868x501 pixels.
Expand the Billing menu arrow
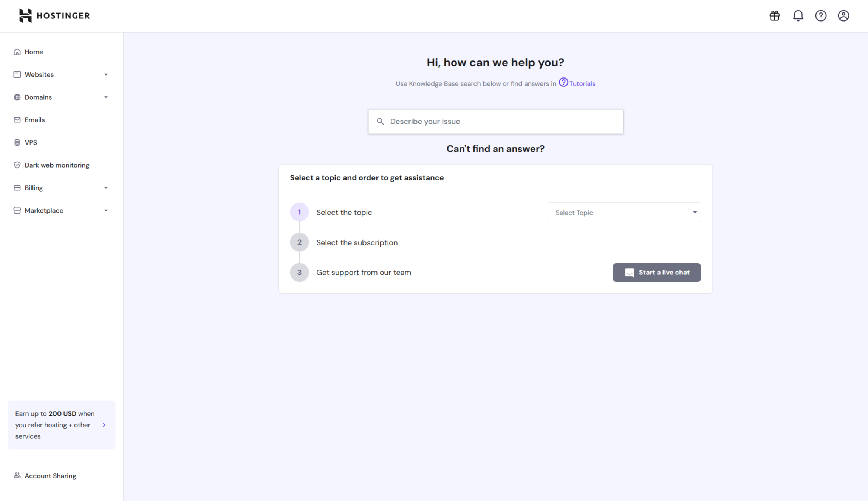pyautogui.click(x=106, y=188)
